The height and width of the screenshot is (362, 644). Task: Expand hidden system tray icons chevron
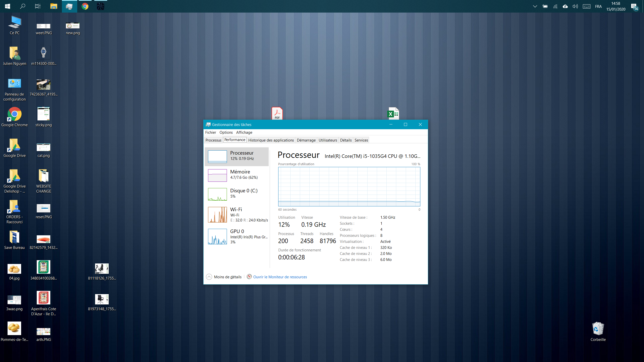pos(535,6)
